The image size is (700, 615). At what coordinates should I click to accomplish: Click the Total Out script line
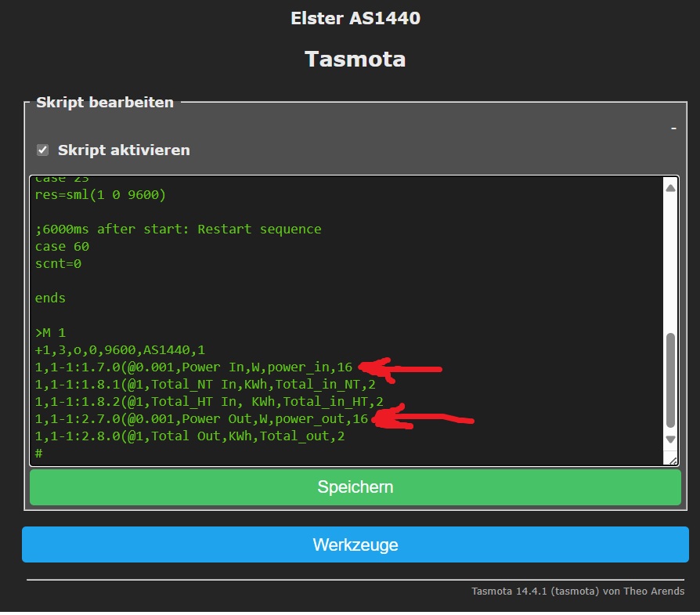[x=189, y=436]
